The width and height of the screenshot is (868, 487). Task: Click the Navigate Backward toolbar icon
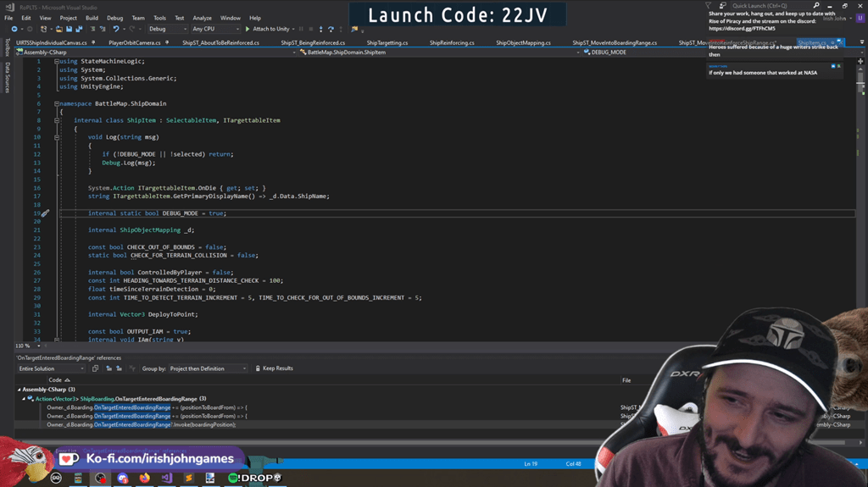coord(14,29)
